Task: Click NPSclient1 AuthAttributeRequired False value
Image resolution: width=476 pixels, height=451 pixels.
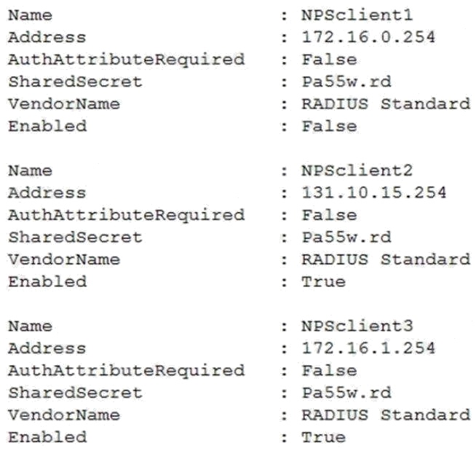Action: pos(330,60)
